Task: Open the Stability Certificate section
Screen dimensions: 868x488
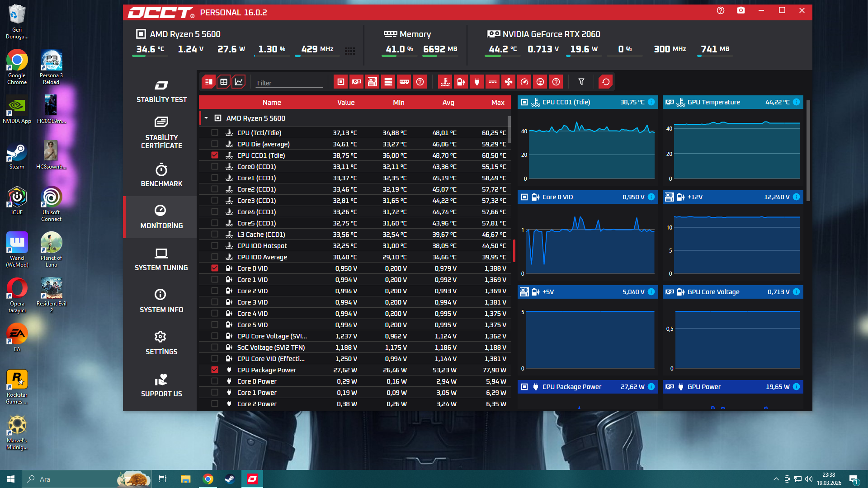Action: (x=161, y=133)
